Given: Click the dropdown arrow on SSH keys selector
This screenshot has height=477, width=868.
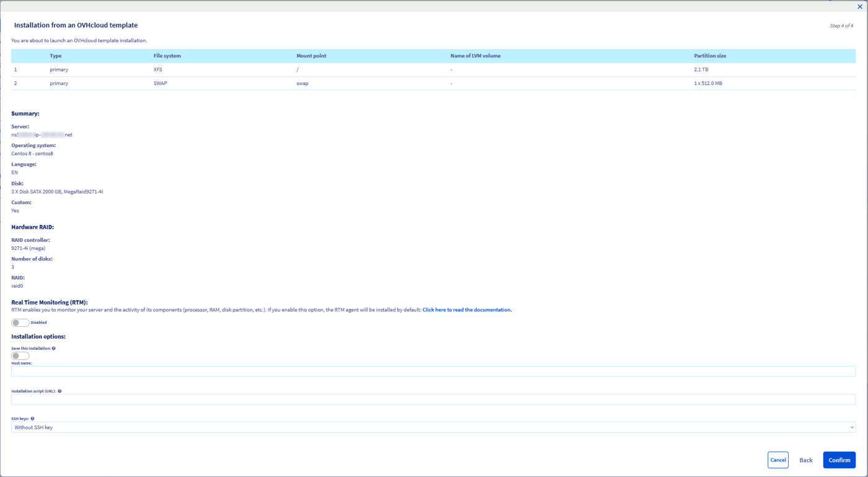Looking at the screenshot, I should click(x=851, y=427).
